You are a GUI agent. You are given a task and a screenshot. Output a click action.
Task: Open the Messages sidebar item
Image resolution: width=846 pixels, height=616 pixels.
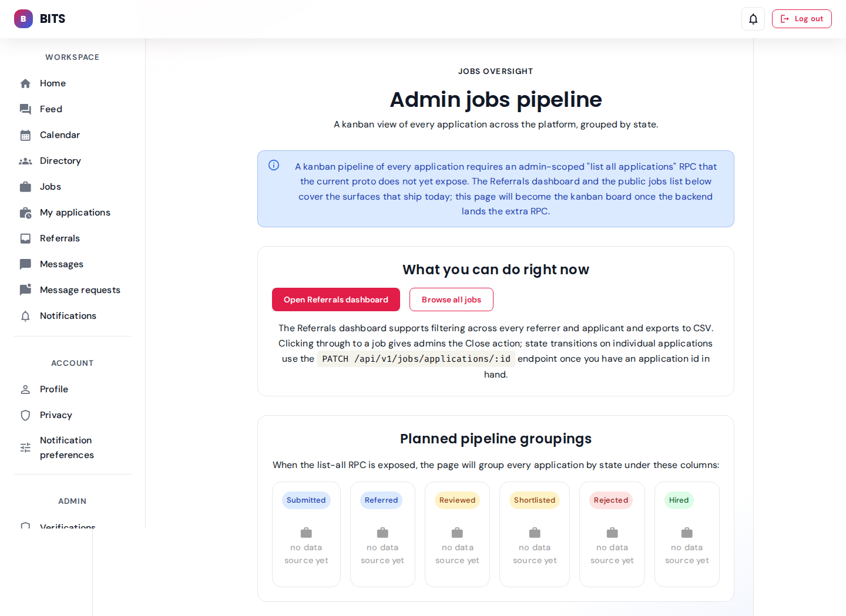[62, 264]
